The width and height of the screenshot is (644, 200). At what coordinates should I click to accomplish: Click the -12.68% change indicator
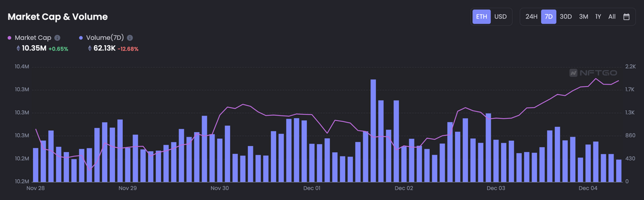tap(128, 49)
